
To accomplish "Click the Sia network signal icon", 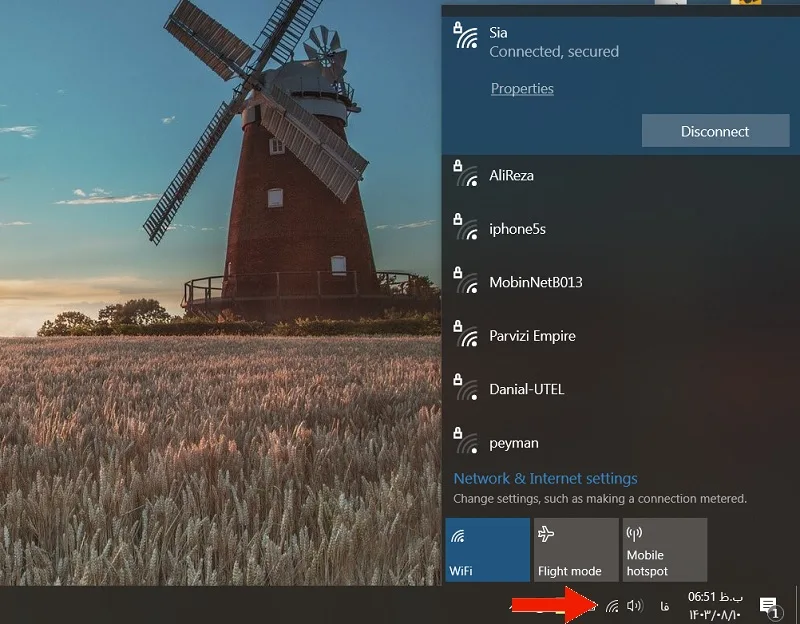I will click(x=466, y=36).
